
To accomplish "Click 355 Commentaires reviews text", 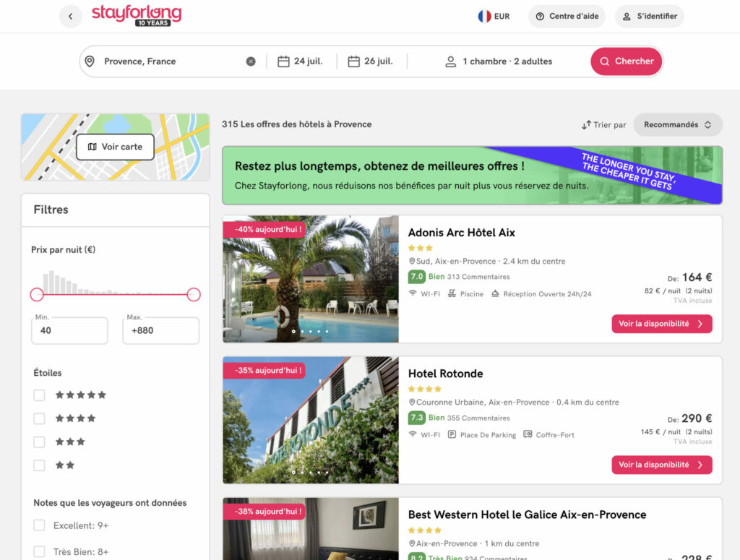I will (x=478, y=418).
